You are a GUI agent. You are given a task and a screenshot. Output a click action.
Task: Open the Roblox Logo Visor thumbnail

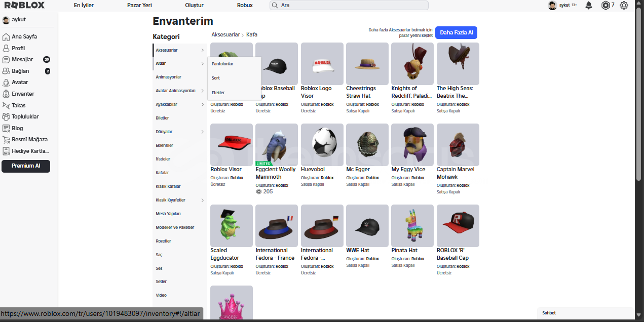(x=322, y=64)
